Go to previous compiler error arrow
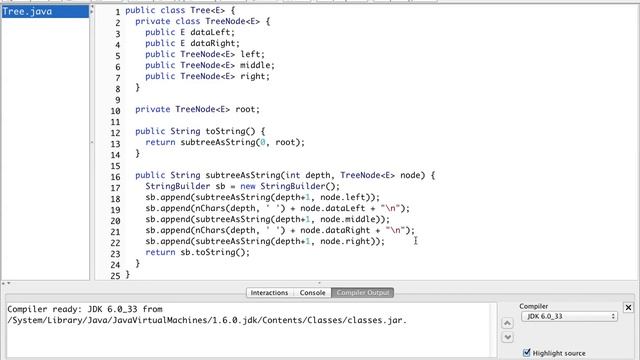 coord(507,323)
